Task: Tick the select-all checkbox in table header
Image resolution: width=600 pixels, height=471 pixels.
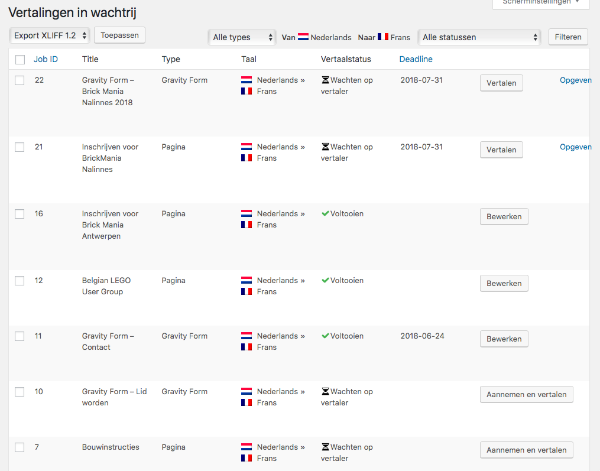Action: tap(20, 60)
